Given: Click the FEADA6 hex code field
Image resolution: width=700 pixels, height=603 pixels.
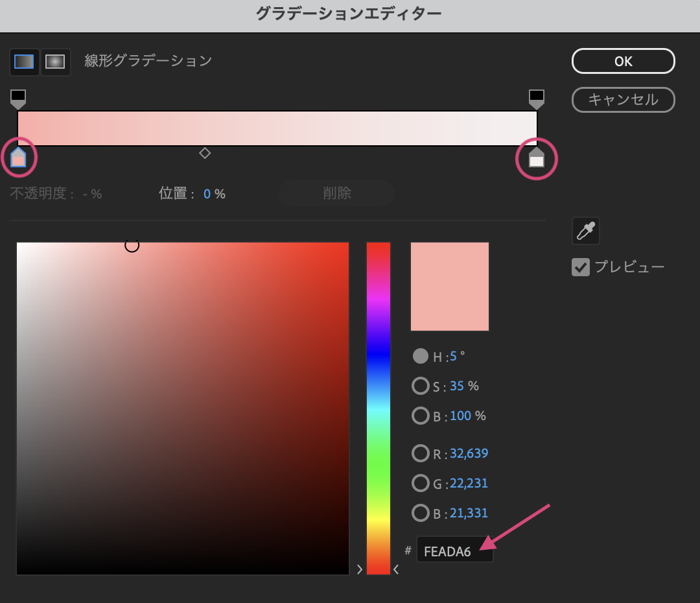Looking at the screenshot, I should [x=454, y=549].
